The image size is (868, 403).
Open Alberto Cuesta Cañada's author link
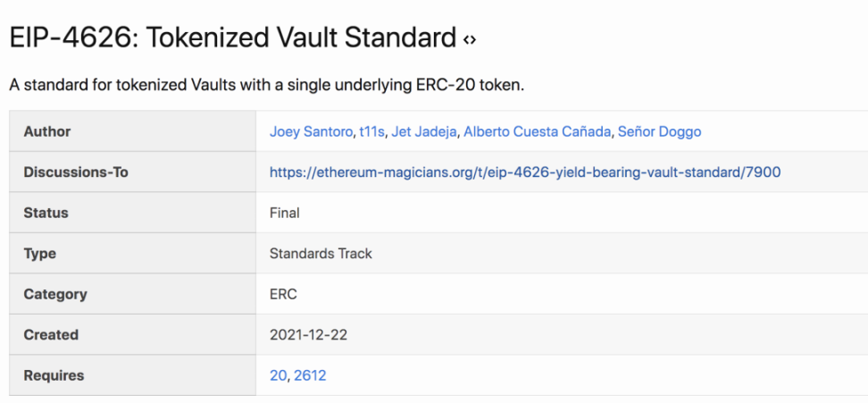538,131
